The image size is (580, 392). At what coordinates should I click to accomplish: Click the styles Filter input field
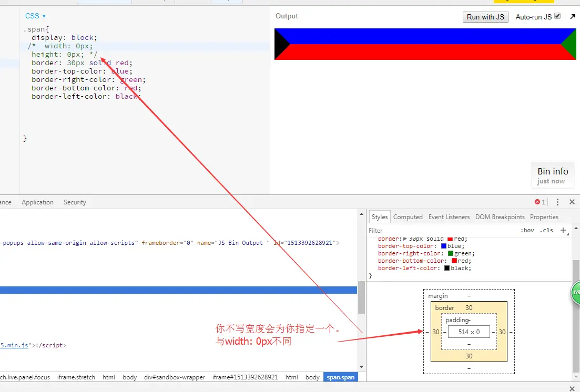coord(442,230)
